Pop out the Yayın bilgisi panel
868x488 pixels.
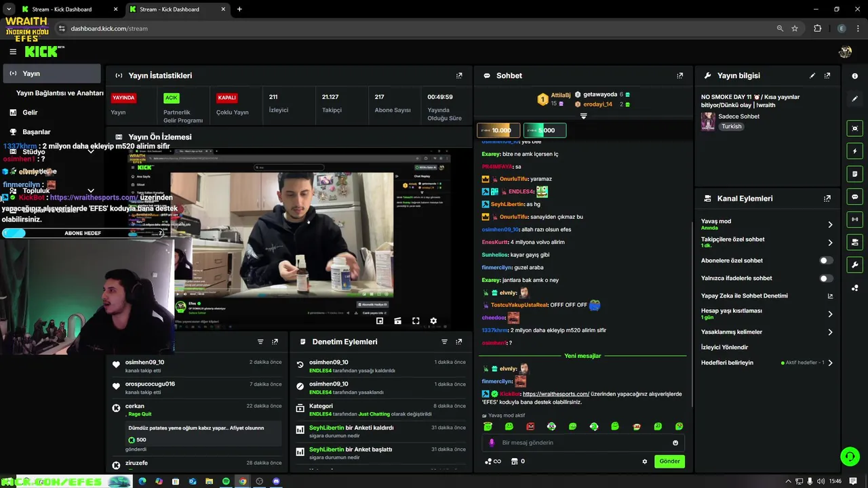827,76
